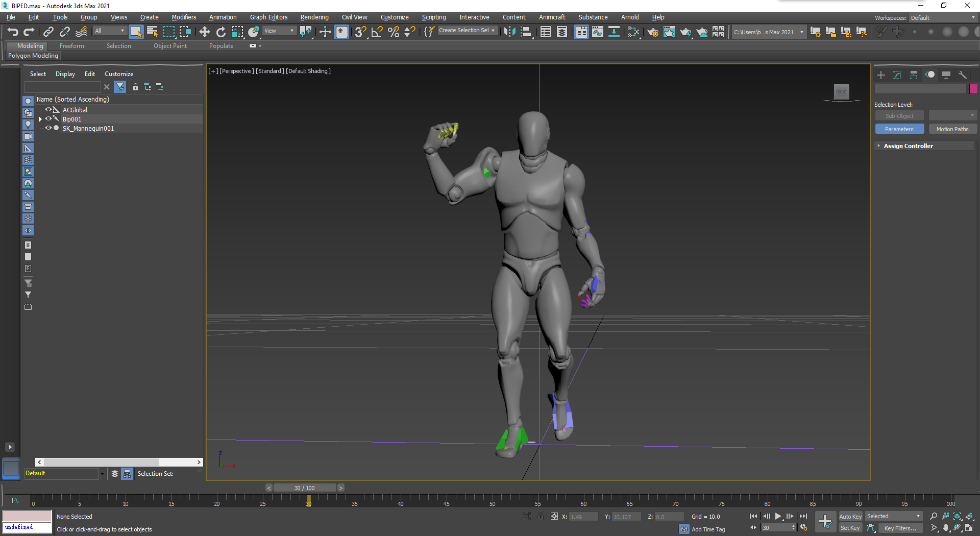
Task: Open the Utilities wrench tab
Action: click(x=963, y=75)
